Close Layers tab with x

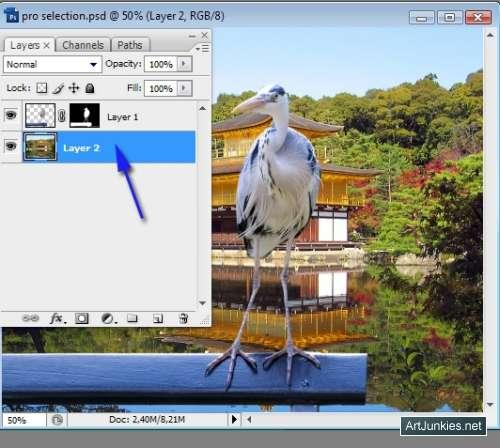(x=47, y=45)
